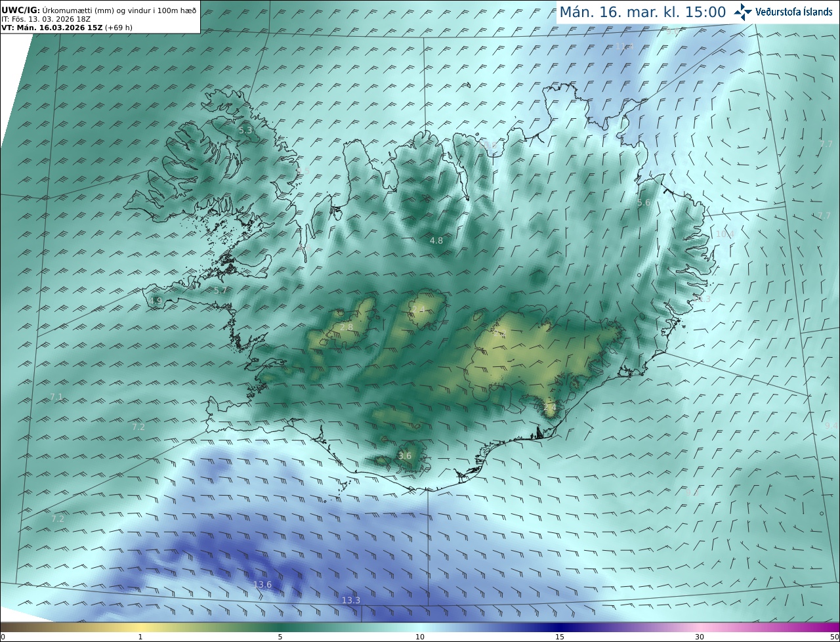Click the yellow colorbar section at tick 1
Viewport: 840px width, 642px height.
[x=140, y=627]
